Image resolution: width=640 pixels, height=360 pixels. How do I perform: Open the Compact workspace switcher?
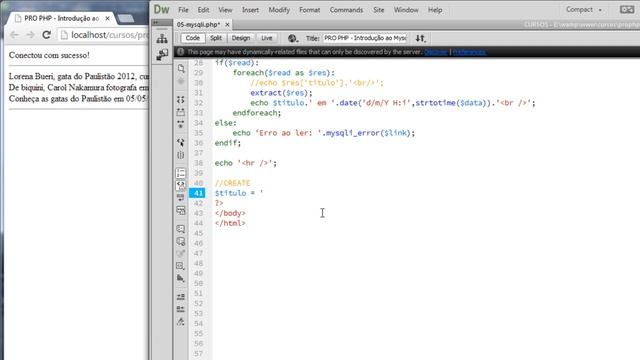point(583,9)
